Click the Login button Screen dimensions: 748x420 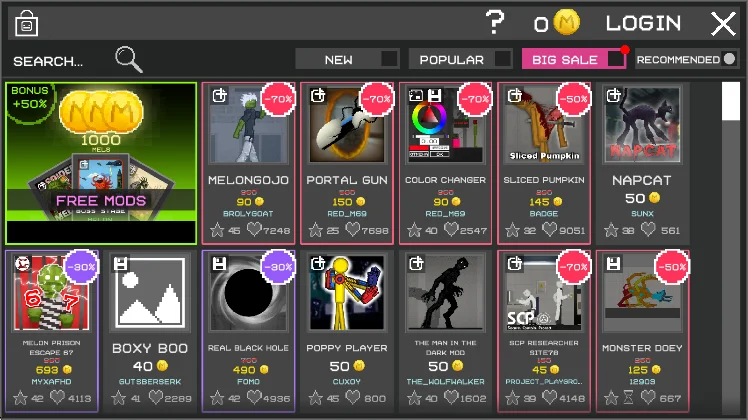(x=643, y=23)
